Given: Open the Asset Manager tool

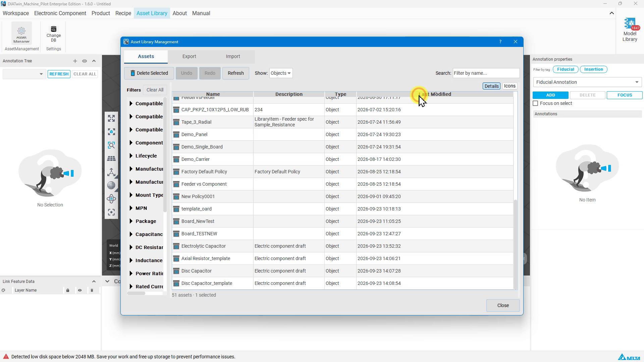Looking at the screenshot, I should click(x=21, y=33).
